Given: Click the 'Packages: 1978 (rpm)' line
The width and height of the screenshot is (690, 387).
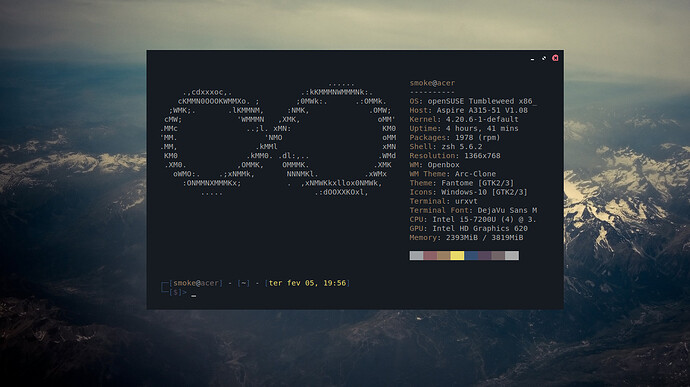Looking at the screenshot, I should (x=455, y=137).
